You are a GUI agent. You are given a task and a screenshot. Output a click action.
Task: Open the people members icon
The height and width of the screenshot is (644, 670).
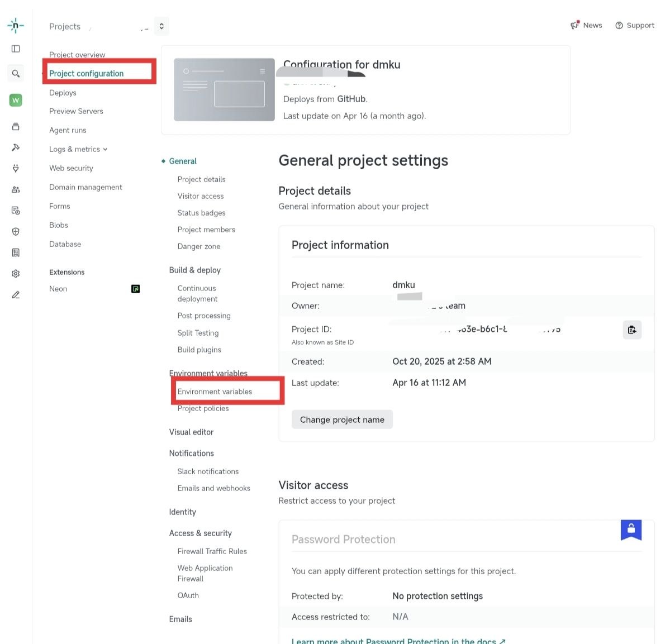click(x=16, y=189)
